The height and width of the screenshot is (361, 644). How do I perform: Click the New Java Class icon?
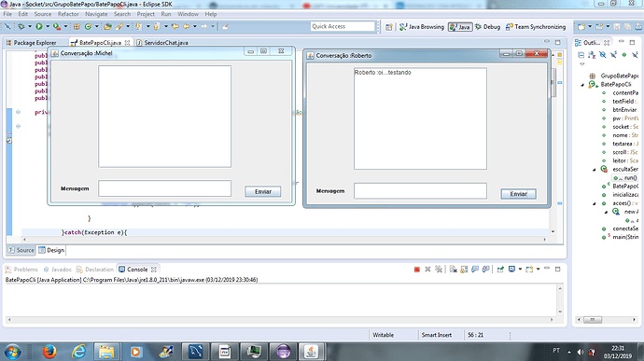click(x=88, y=27)
